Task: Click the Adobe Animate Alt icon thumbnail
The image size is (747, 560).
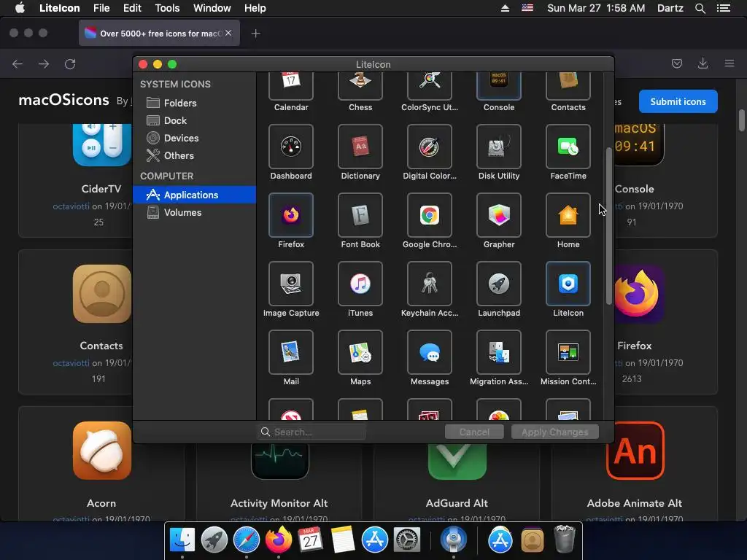Action: tap(635, 451)
